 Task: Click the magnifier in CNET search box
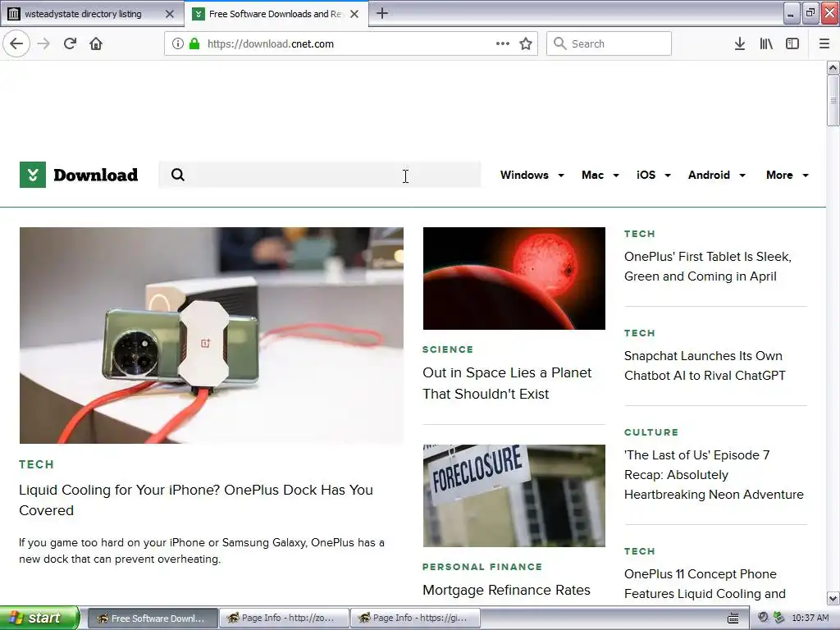tap(178, 175)
